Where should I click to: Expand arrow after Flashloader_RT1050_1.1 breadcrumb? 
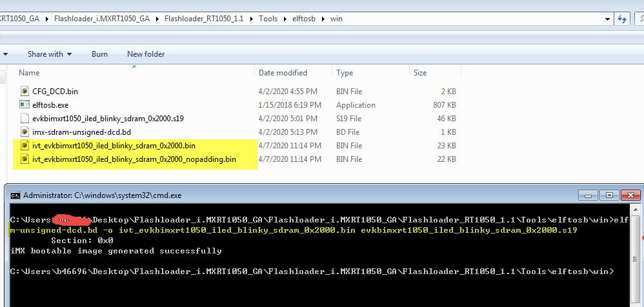tap(252, 19)
